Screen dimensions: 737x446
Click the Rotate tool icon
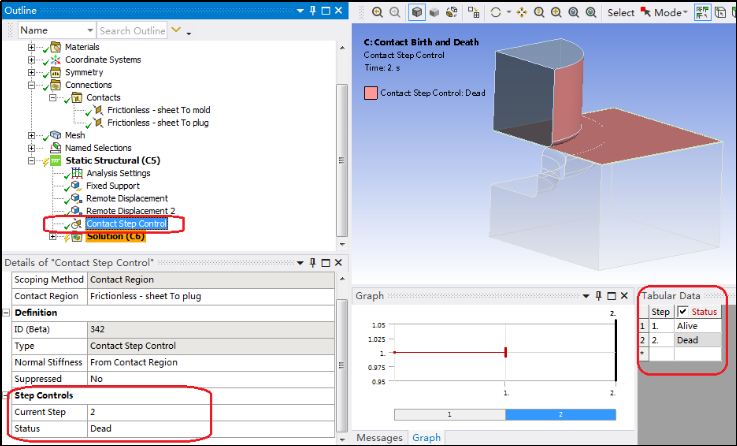(x=496, y=13)
